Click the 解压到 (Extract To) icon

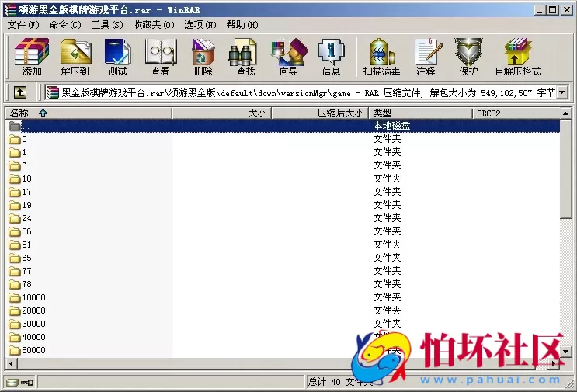(x=75, y=57)
